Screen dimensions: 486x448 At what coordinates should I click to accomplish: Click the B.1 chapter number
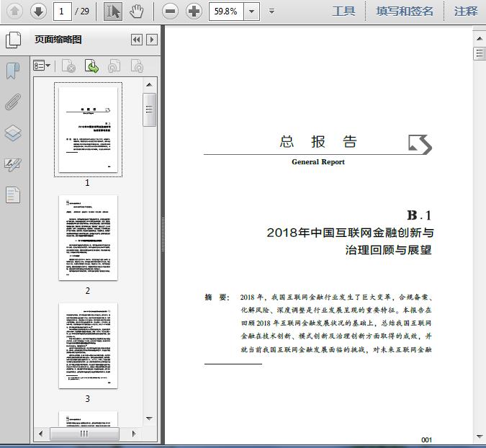[x=419, y=215]
